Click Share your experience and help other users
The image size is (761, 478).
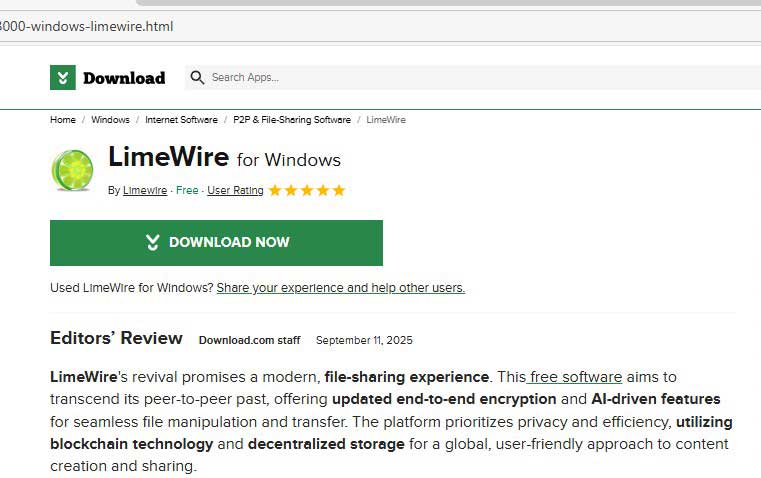pyautogui.click(x=341, y=288)
